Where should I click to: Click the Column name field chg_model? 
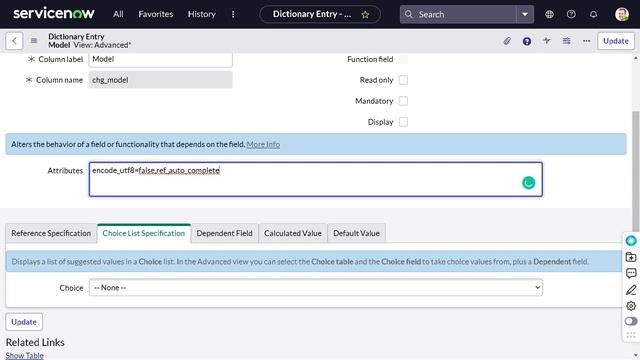coord(161,80)
